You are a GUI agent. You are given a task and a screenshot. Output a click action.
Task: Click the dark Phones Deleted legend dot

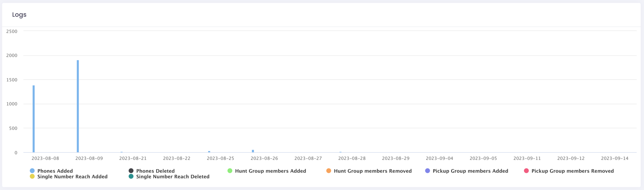click(x=131, y=171)
